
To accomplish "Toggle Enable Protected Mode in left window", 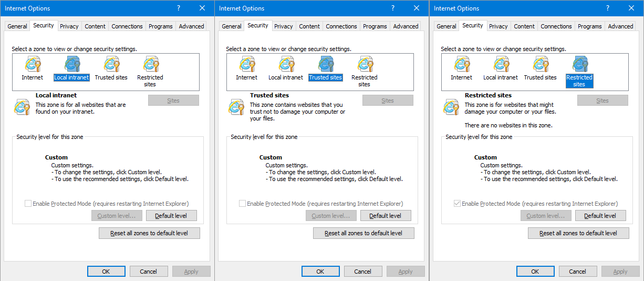I will coord(28,204).
